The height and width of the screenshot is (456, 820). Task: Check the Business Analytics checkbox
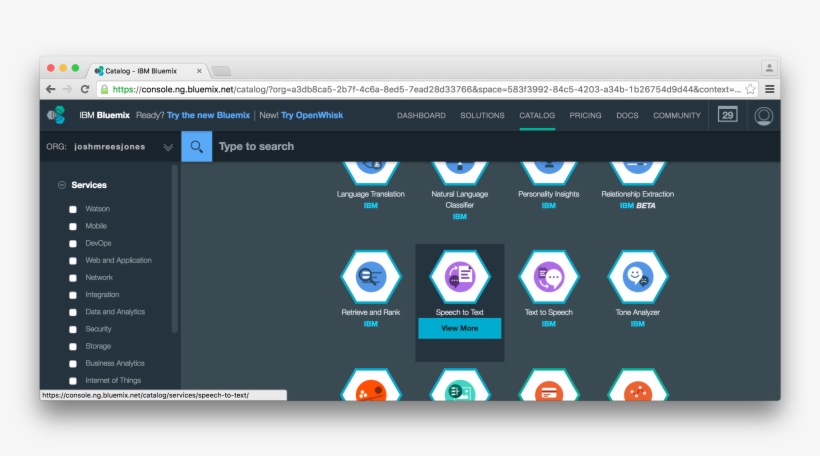(x=73, y=363)
